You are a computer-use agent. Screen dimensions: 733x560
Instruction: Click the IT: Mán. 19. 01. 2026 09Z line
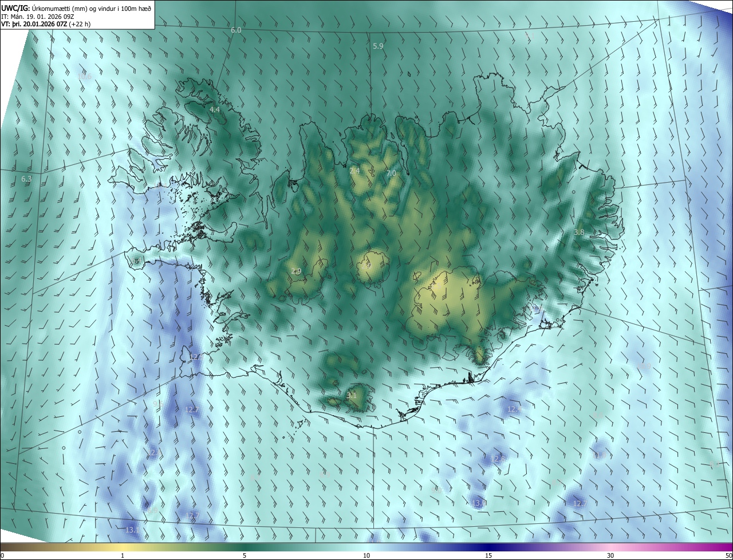click(x=38, y=16)
